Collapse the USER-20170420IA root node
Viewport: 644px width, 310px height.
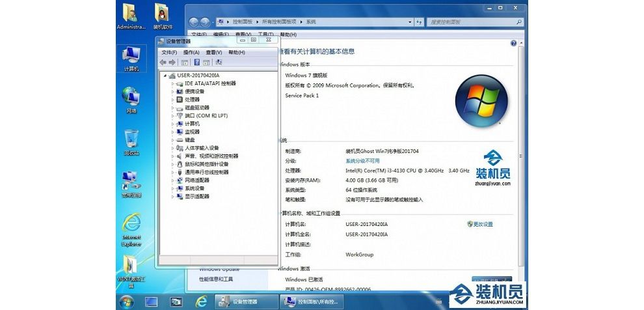click(x=165, y=76)
